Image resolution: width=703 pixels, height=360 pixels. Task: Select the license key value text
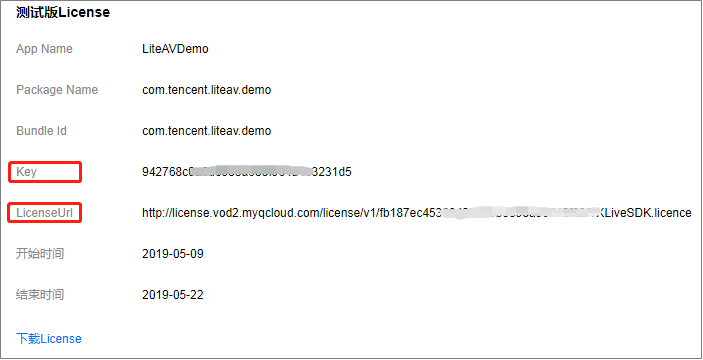pos(247,172)
